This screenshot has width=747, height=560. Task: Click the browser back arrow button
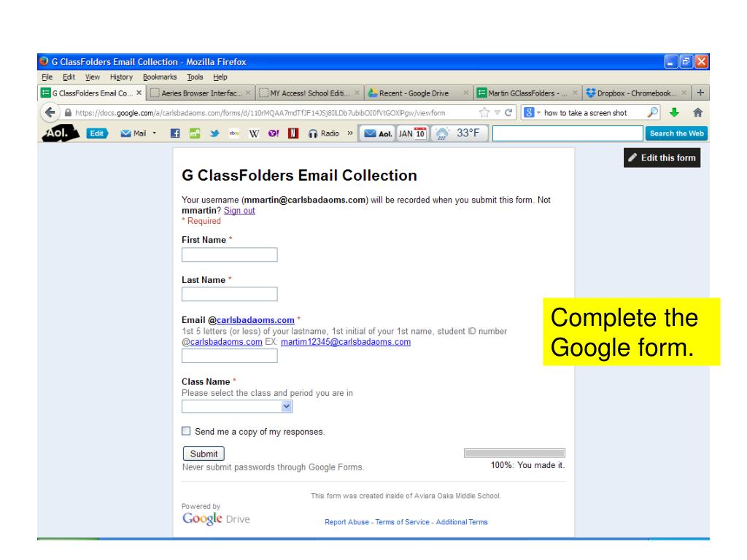(49, 113)
